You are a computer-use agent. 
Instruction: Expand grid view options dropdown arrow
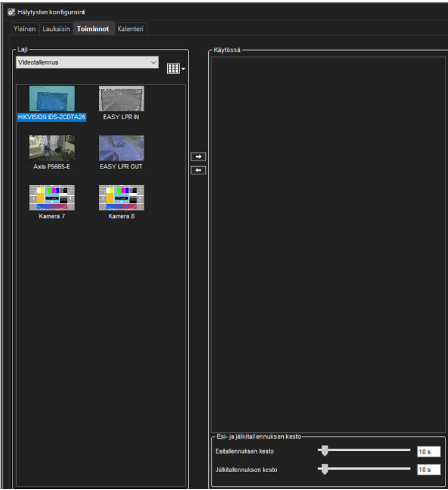(183, 69)
